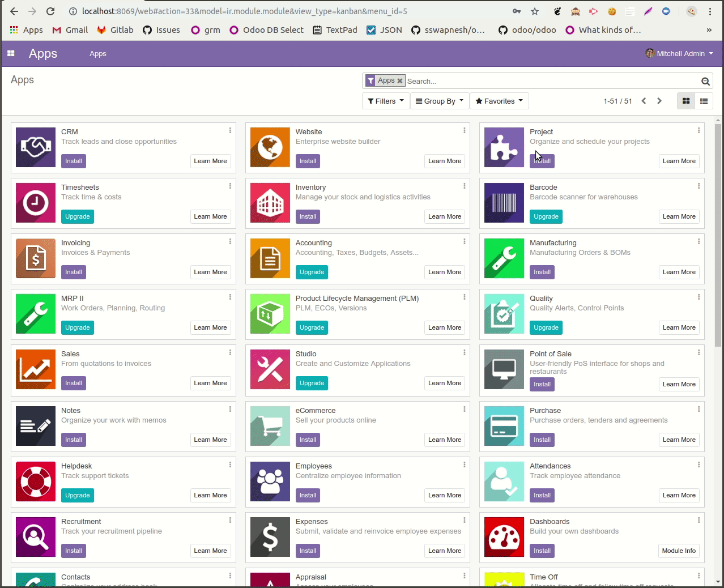The image size is (724, 588).
Task: Click the PLM box icon
Action: [x=270, y=314]
